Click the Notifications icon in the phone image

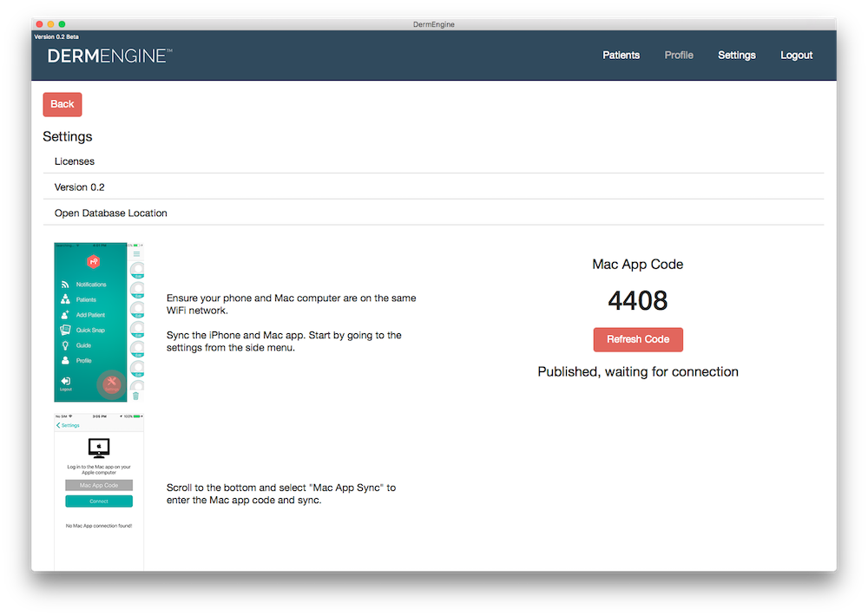point(64,285)
